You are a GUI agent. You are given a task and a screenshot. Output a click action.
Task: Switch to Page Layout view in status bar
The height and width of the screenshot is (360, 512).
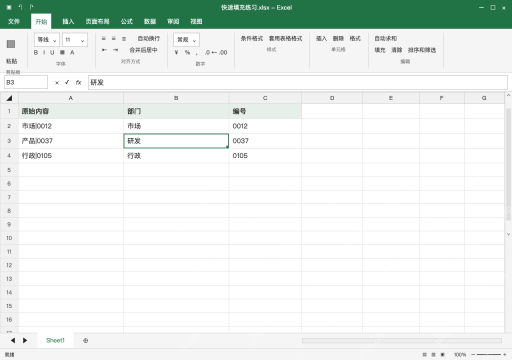tap(433, 355)
